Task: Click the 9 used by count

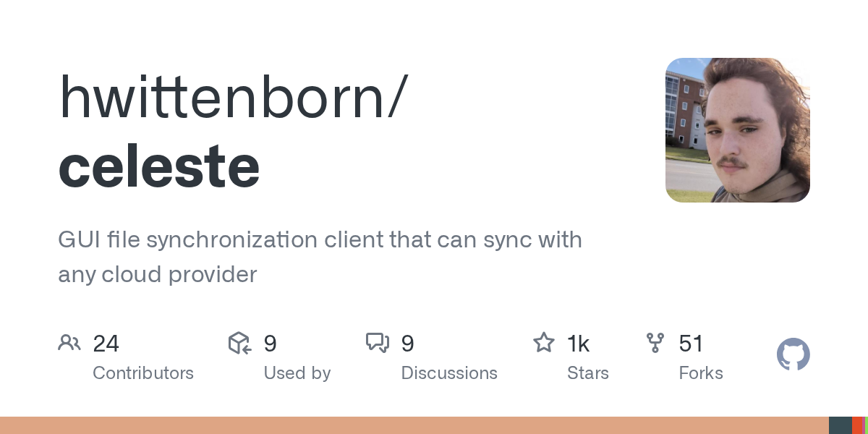Action: (x=270, y=344)
